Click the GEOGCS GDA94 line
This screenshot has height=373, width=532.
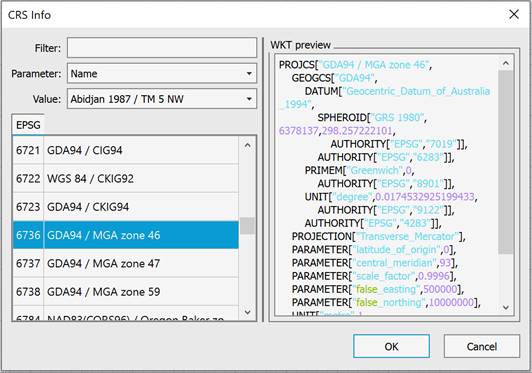(335, 78)
